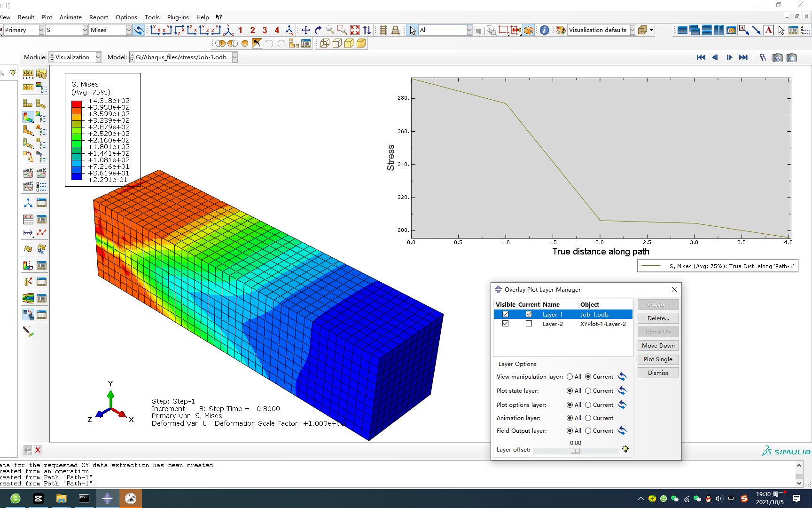Click the Create Text Annotation icon
This screenshot has width=812, height=508.
(x=768, y=30)
